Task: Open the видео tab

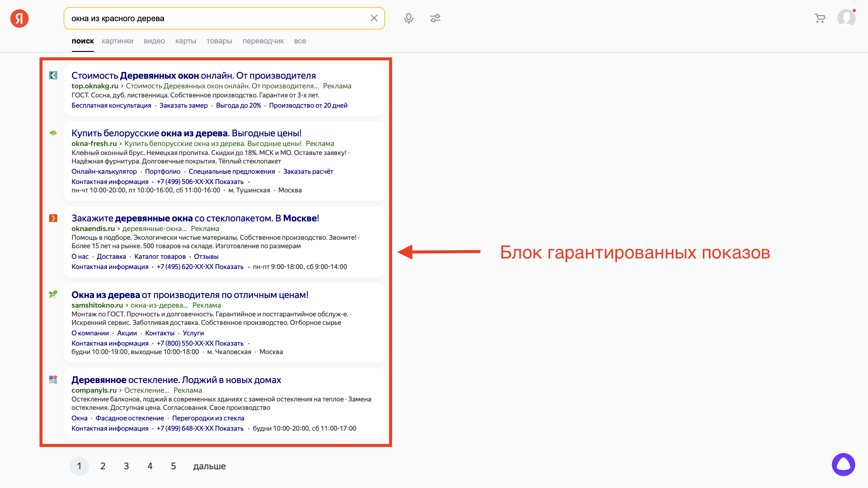Action: (x=154, y=41)
